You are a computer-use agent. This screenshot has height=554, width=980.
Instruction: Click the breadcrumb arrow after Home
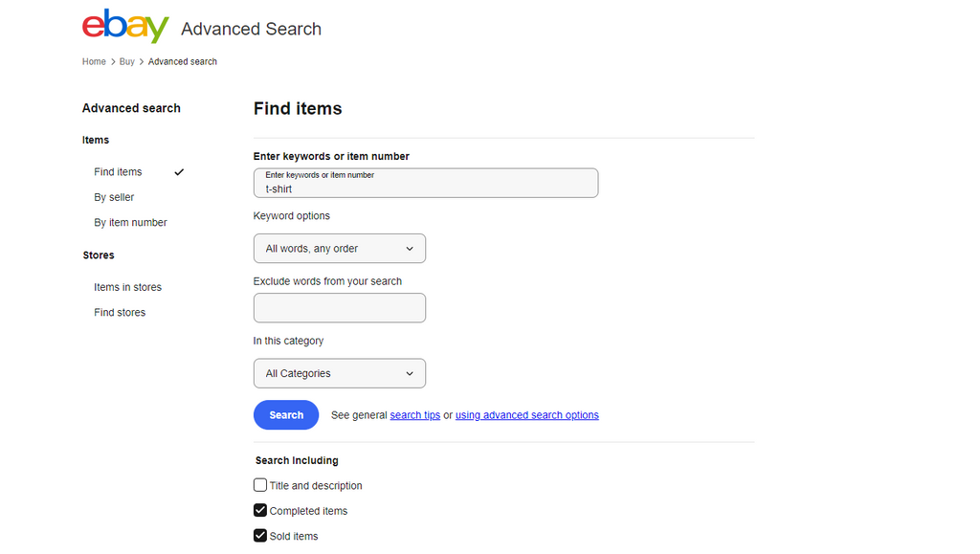[113, 62]
